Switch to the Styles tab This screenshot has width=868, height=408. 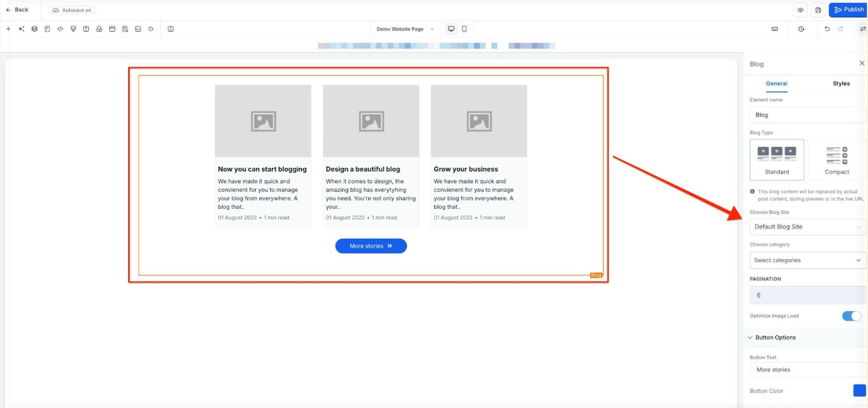click(x=841, y=83)
